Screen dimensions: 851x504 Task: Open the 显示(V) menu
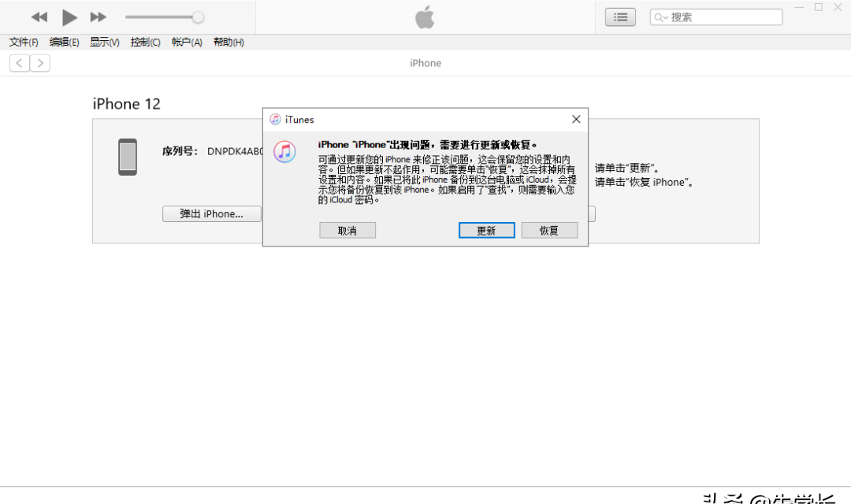click(104, 43)
